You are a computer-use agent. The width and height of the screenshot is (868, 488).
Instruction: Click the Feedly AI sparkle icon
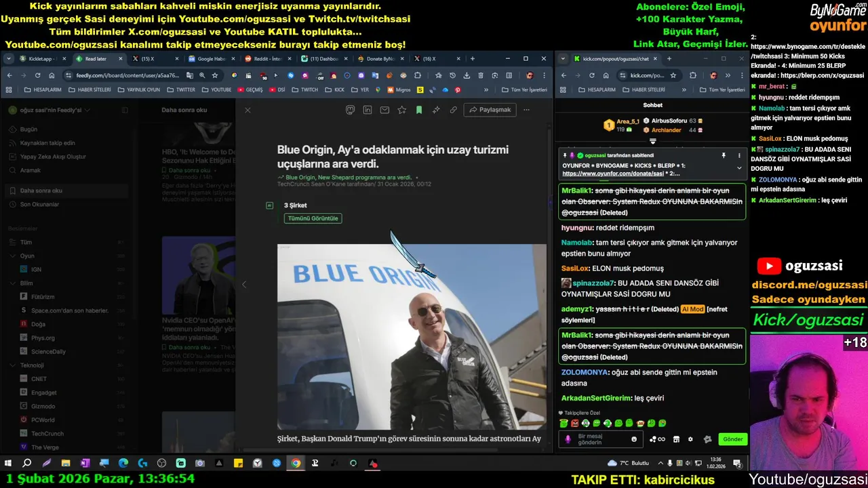pos(436,110)
